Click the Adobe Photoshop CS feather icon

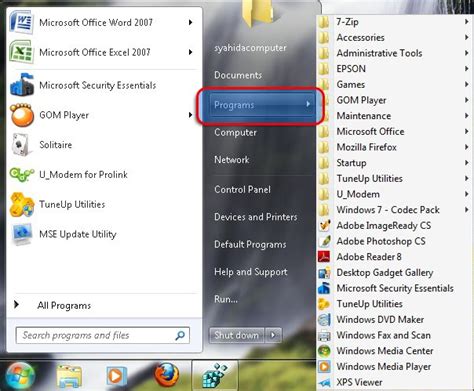[324, 241]
